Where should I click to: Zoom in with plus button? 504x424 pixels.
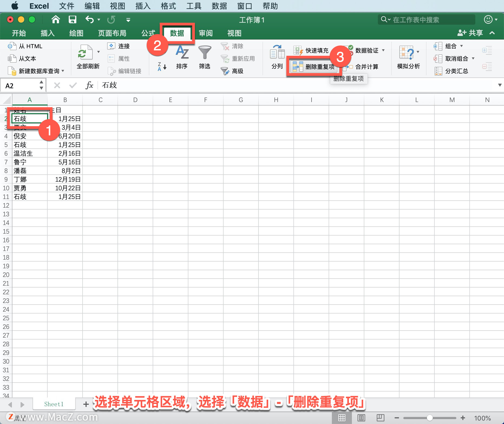pyautogui.click(x=463, y=418)
